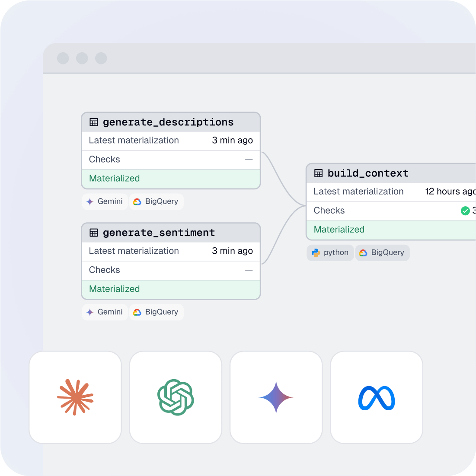This screenshot has width=476, height=476.
Task: Select the OpenAI logo tile
Action: tap(176, 397)
